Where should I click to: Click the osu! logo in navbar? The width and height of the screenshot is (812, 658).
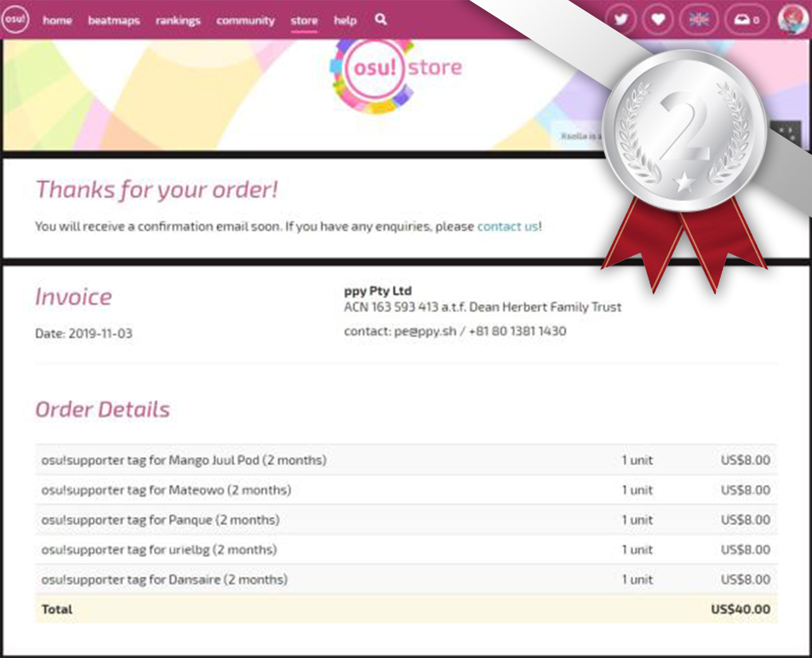coord(15,19)
